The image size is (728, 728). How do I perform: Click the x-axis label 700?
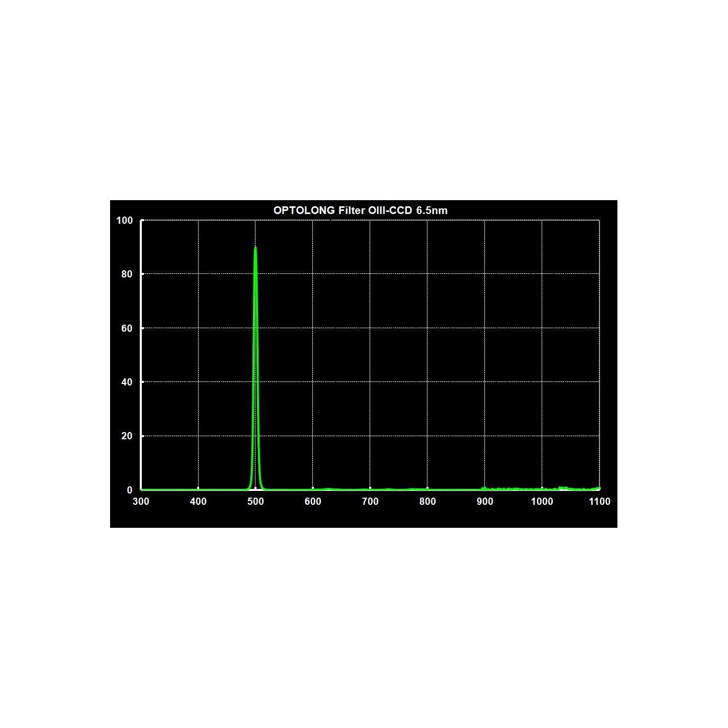(x=370, y=502)
